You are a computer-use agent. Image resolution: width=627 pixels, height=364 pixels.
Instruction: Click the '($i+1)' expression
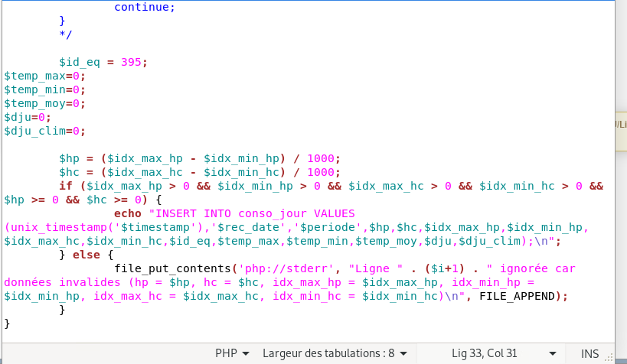[x=444, y=268]
